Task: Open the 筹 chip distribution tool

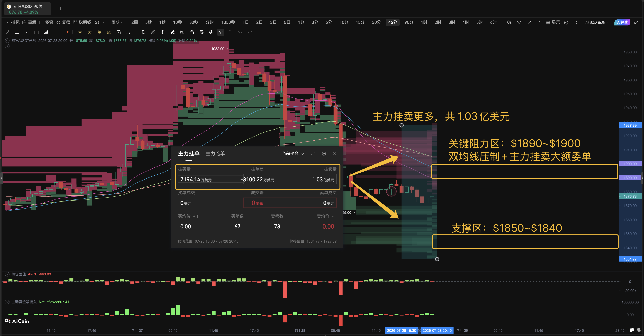Action: pyautogui.click(x=99, y=32)
